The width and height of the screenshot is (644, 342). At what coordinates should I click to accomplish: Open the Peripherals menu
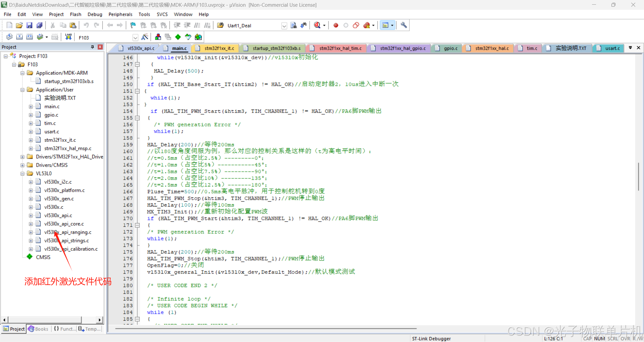(x=120, y=14)
